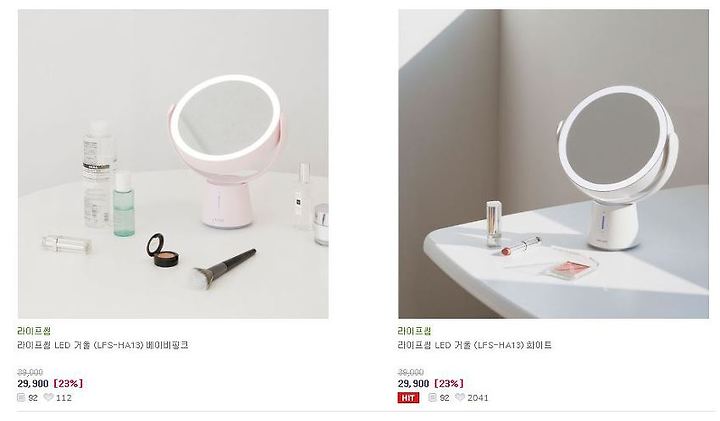Click review icon next to HIT badge
The height and width of the screenshot is (421, 720).
tap(433, 397)
